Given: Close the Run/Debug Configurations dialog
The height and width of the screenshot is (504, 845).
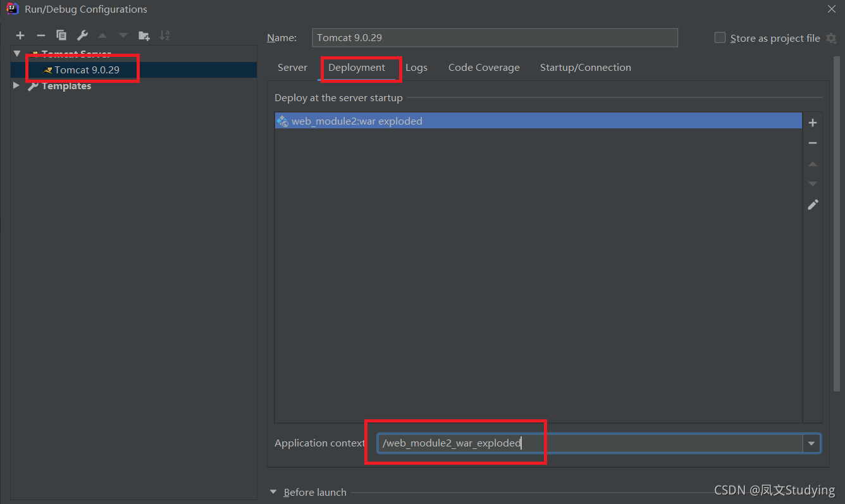Looking at the screenshot, I should (x=831, y=9).
